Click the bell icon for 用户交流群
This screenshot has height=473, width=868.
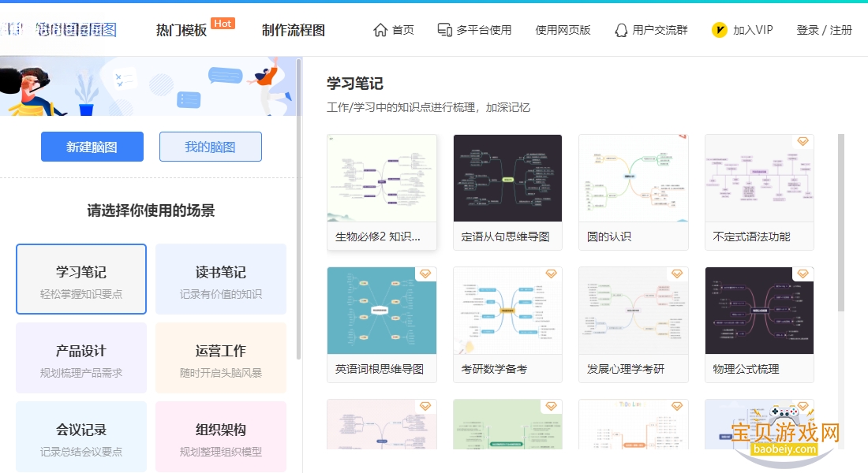pos(621,30)
